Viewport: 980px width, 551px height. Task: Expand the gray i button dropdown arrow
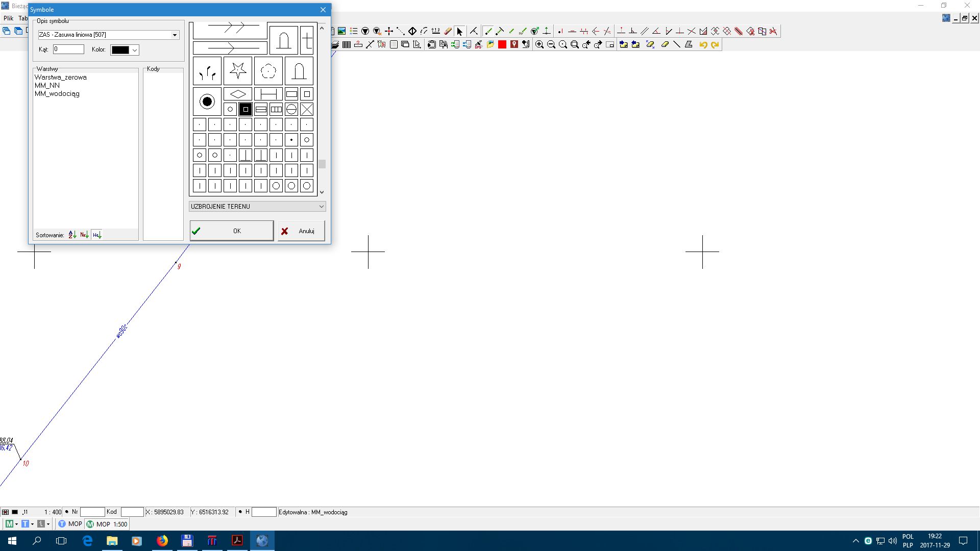(x=48, y=524)
